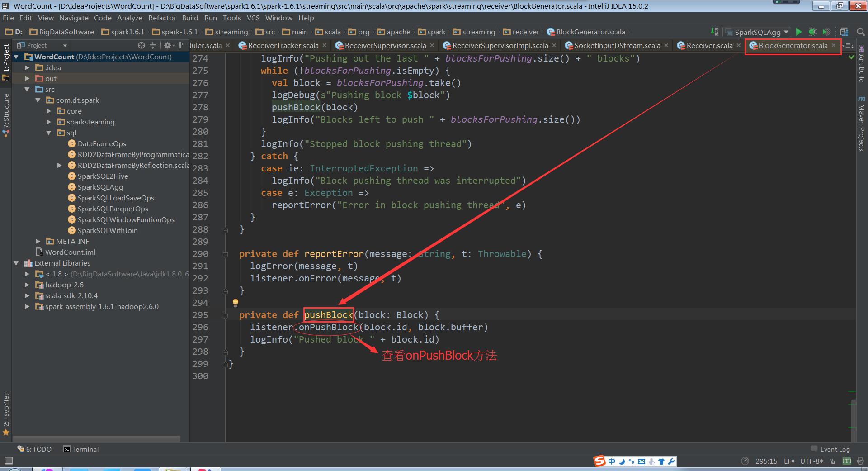Click the green inspection checkmark indicator
The width and height of the screenshot is (868, 471).
[851, 57]
